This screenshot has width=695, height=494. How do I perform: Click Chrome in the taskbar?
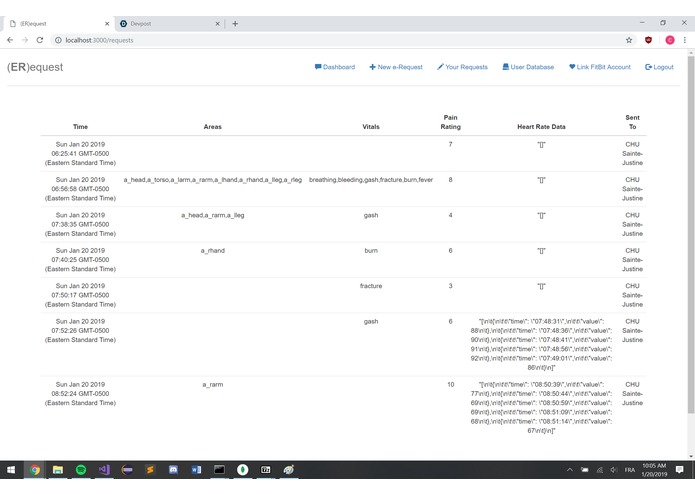(35, 470)
